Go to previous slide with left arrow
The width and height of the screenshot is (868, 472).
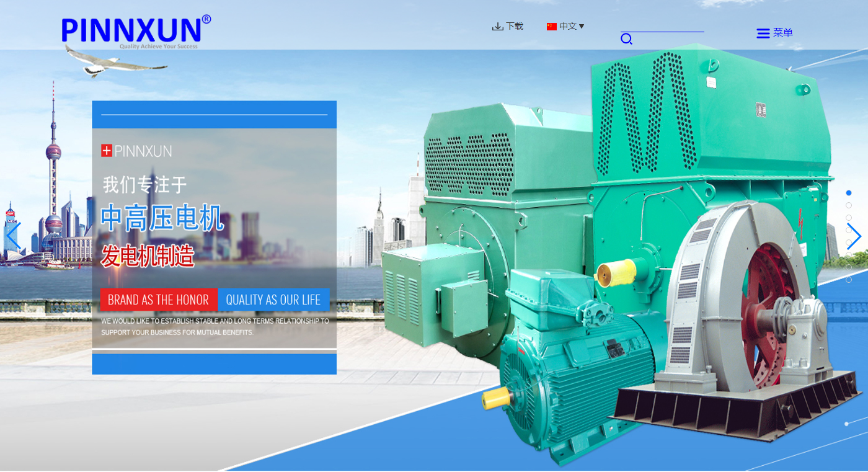(x=13, y=236)
